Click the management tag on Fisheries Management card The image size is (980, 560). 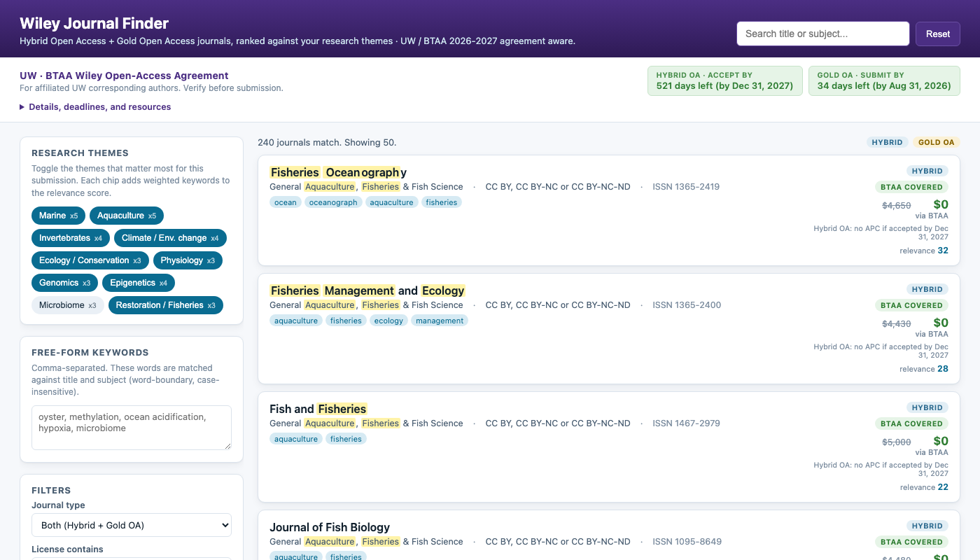pyautogui.click(x=440, y=321)
